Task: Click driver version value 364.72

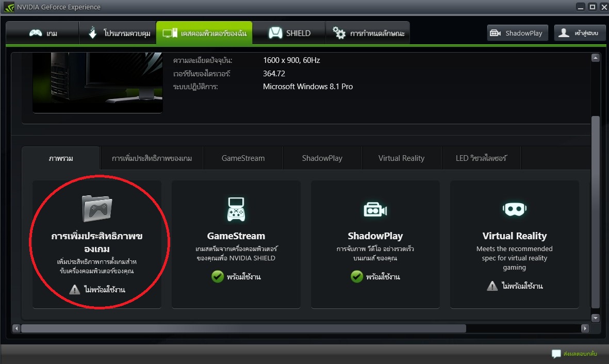Action: tap(274, 73)
